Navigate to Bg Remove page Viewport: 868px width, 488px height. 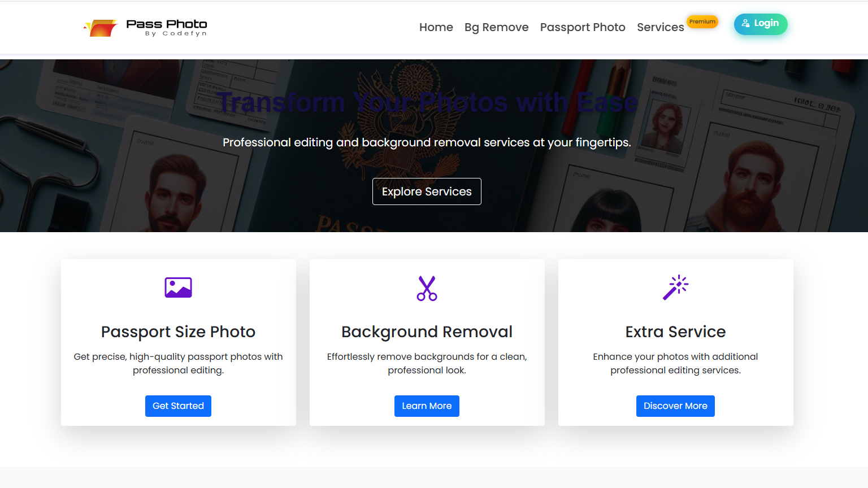[x=496, y=27]
